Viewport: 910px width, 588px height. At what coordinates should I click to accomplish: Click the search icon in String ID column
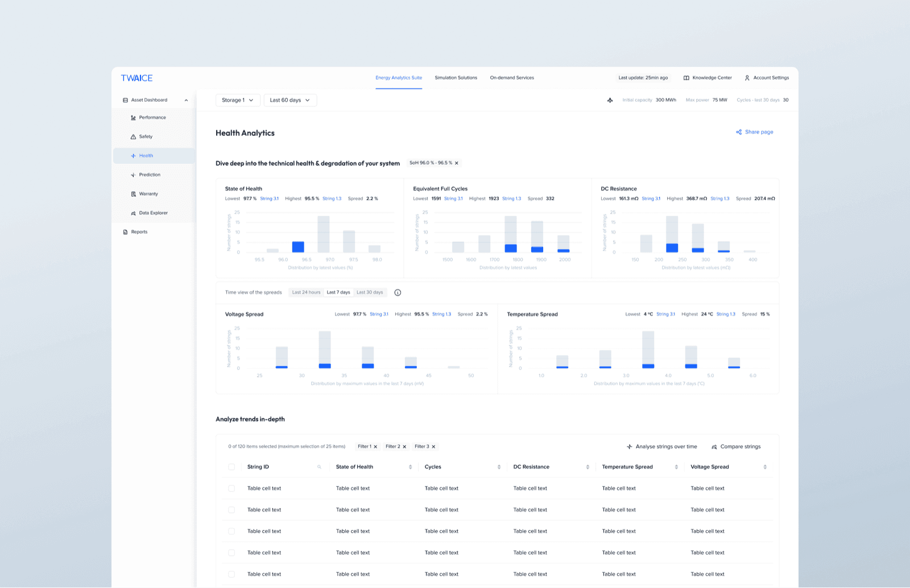(319, 467)
